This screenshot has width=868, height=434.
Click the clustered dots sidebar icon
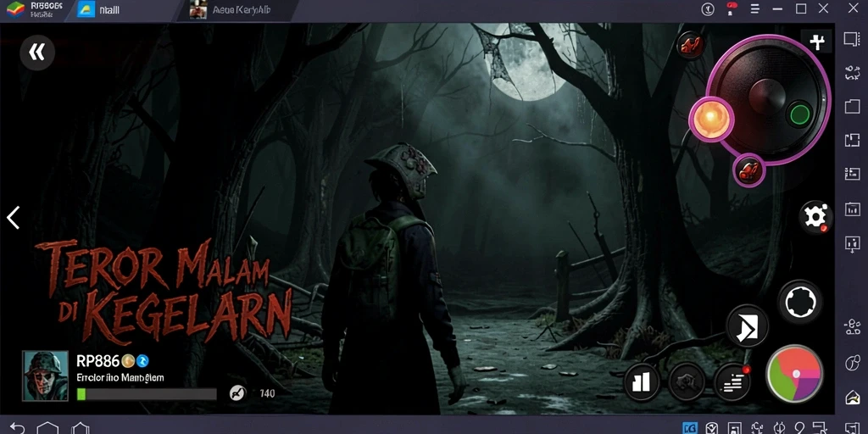(852, 327)
